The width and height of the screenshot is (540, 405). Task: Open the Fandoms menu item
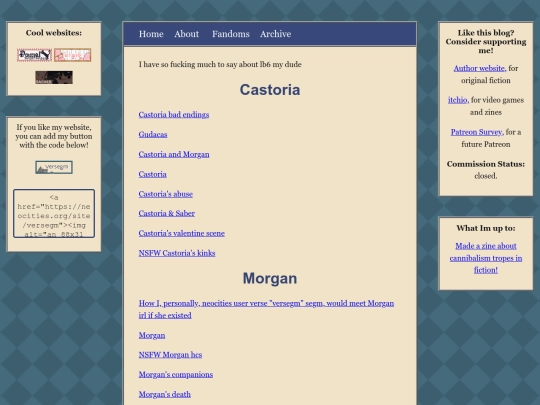point(230,34)
